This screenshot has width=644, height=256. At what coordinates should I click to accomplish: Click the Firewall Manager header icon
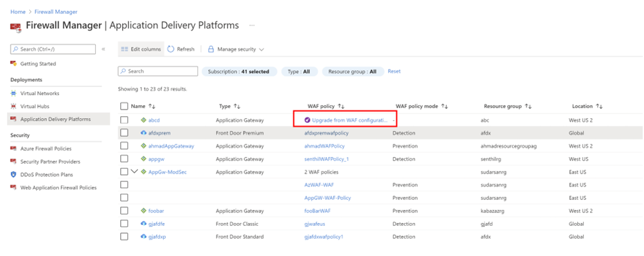click(16, 26)
